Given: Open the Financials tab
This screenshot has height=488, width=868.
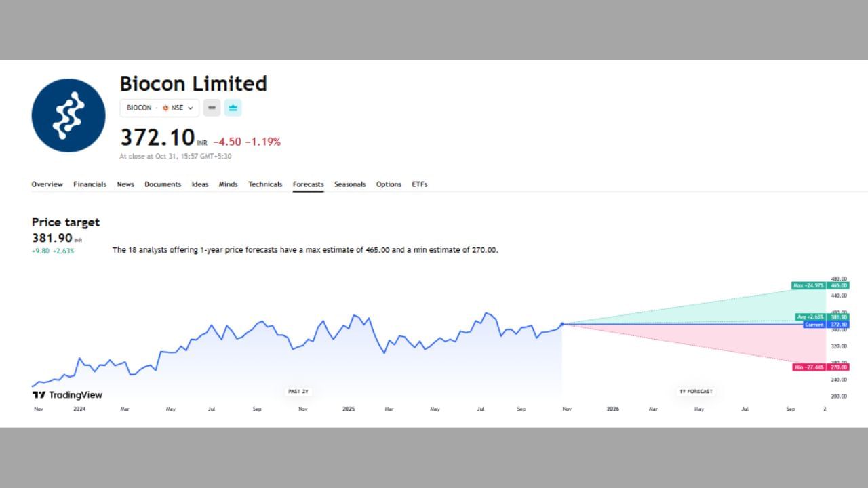Looking at the screenshot, I should [x=90, y=184].
